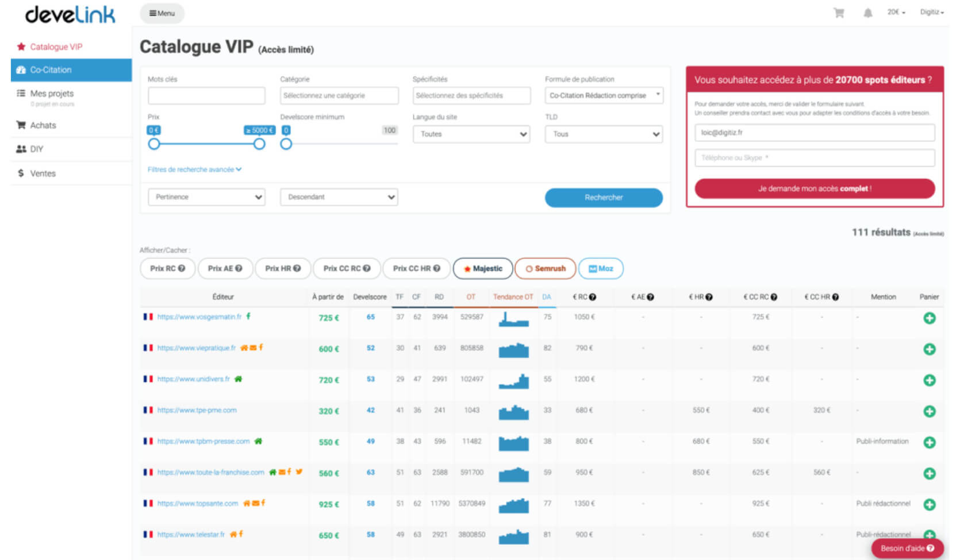Open the topsante.com link

[x=198, y=503]
